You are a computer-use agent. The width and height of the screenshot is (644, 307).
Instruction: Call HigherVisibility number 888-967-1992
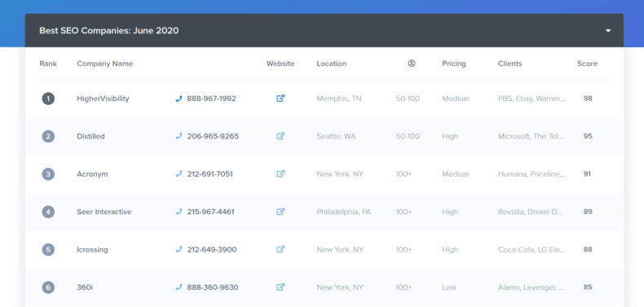(211, 99)
